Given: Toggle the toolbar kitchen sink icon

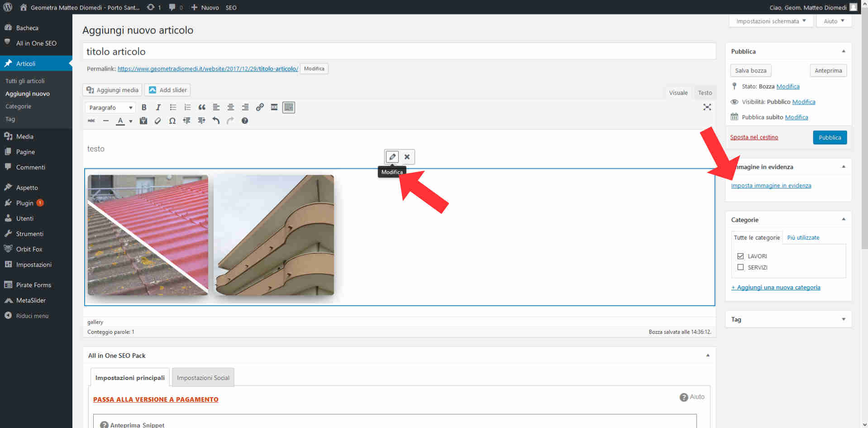Looking at the screenshot, I should (x=289, y=107).
